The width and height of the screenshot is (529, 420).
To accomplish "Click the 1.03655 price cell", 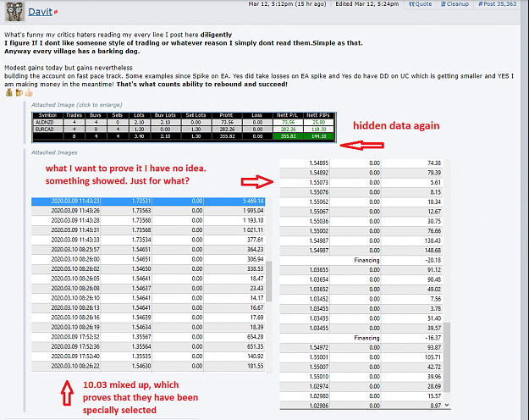I will pos(318,270).
